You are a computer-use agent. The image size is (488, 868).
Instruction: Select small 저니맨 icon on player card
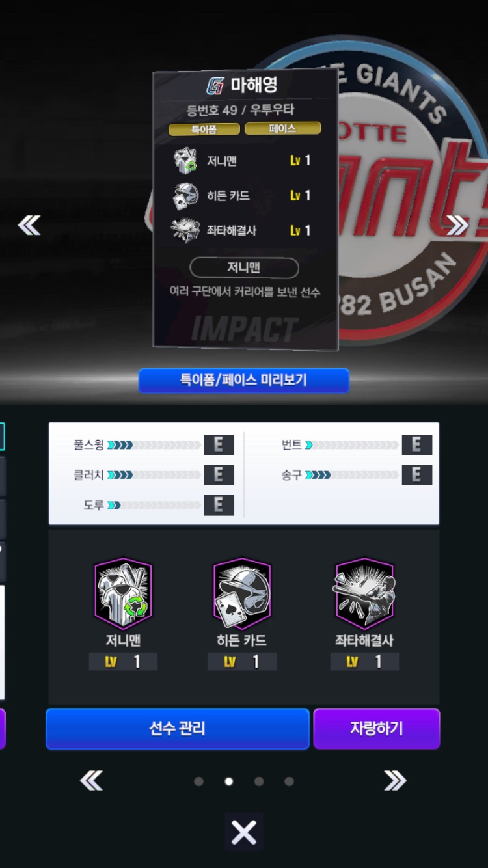pyautogui.click(x=185, y=160)
